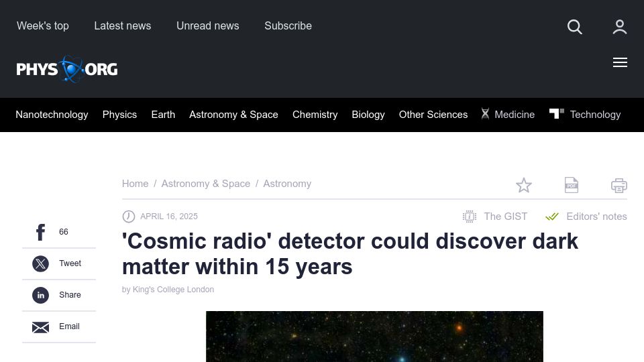Click the clock icon beside date
The width and height of the screenshot is (644, 362).
pyautogui.click(x=129, y=217)
